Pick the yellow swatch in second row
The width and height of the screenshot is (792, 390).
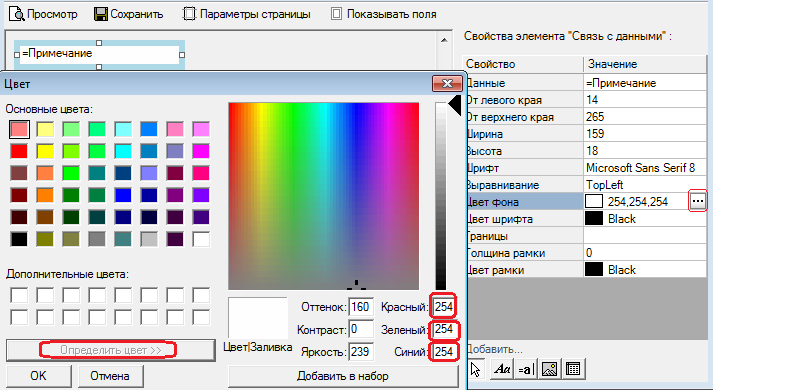click(45, 151)
